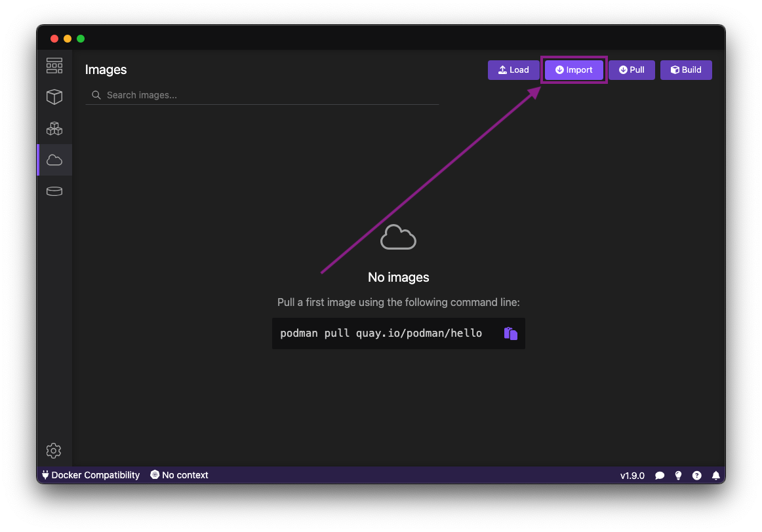Start an image build with the Build button

(686, 70)
